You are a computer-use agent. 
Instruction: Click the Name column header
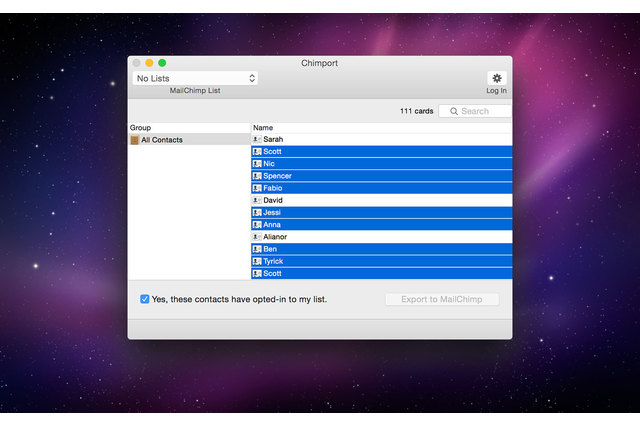click(x=382, y=128)
